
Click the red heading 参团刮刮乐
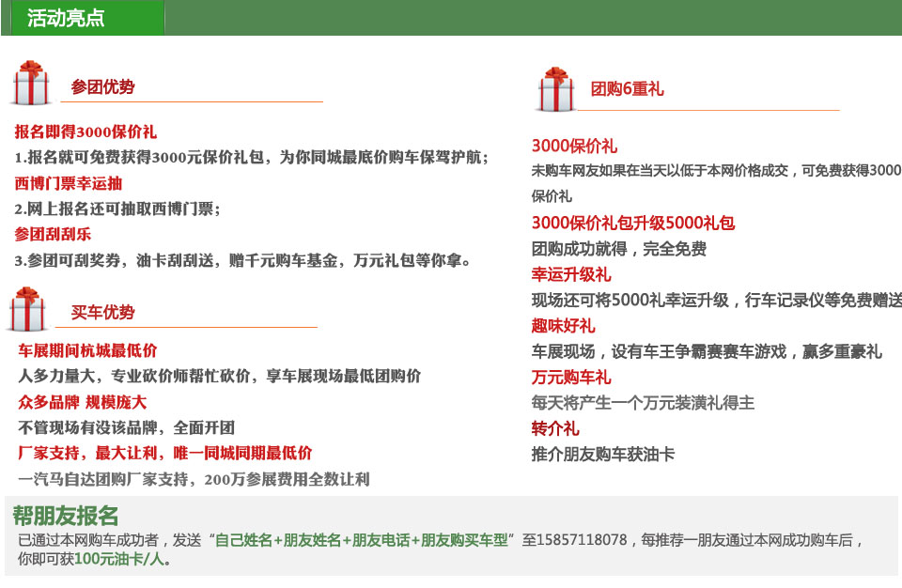(x=53, y=234)
